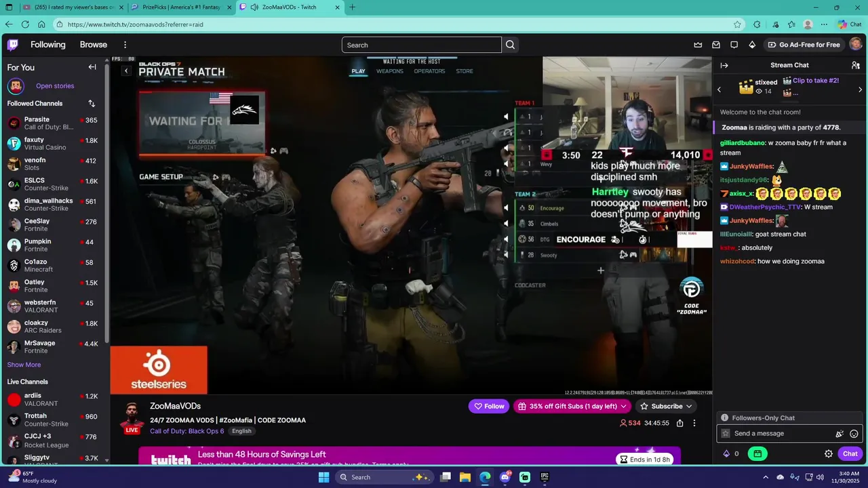
Task: Click the Twitch home logo
Action: [13, 45]
